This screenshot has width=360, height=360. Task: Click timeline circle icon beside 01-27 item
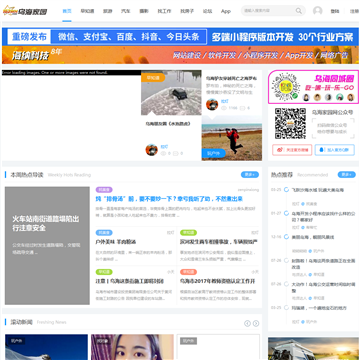[x=286, y=213]
